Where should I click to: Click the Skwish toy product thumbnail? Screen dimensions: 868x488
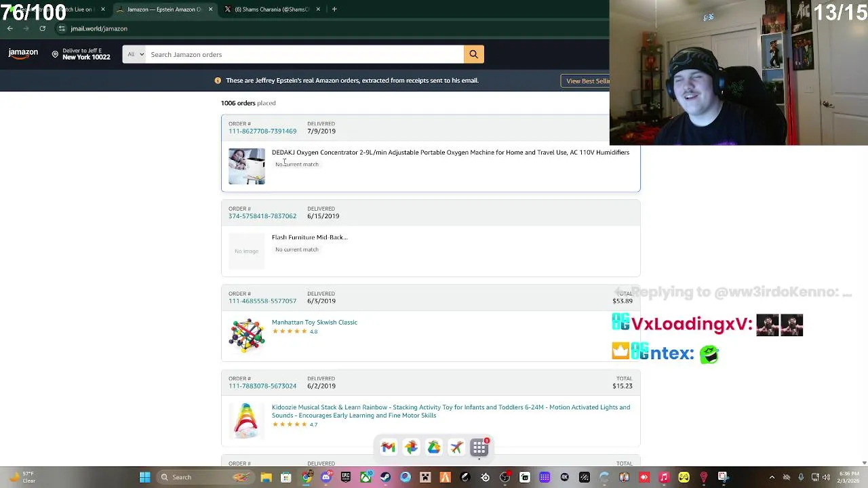point(247,335)
